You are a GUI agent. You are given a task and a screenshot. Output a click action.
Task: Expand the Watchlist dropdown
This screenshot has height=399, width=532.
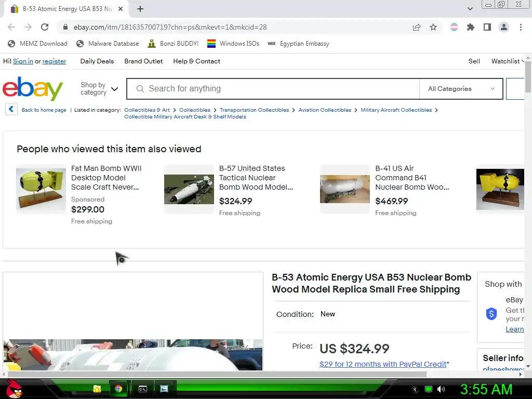pyautogui.click(x=508, y=61)
